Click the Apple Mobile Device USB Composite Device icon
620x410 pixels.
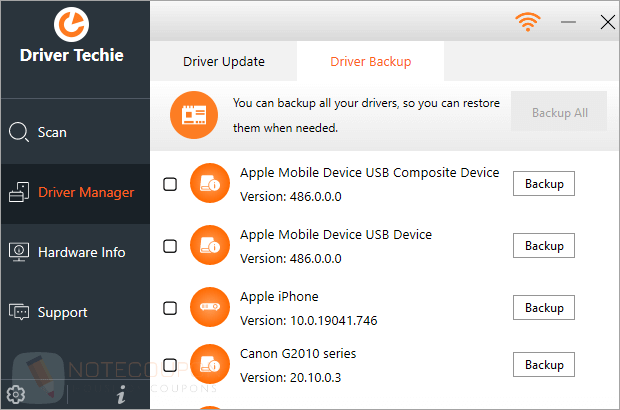coord(210,183)
